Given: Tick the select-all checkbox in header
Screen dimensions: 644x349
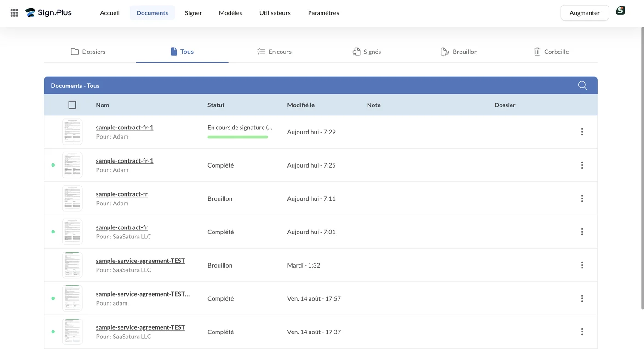Looking at the screenshot, I should 72,105.
